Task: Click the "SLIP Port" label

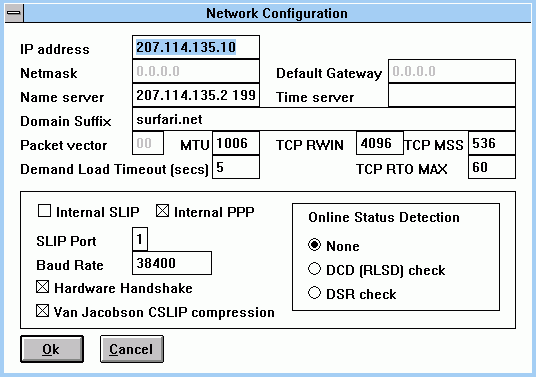Action: tap(66, 241)
